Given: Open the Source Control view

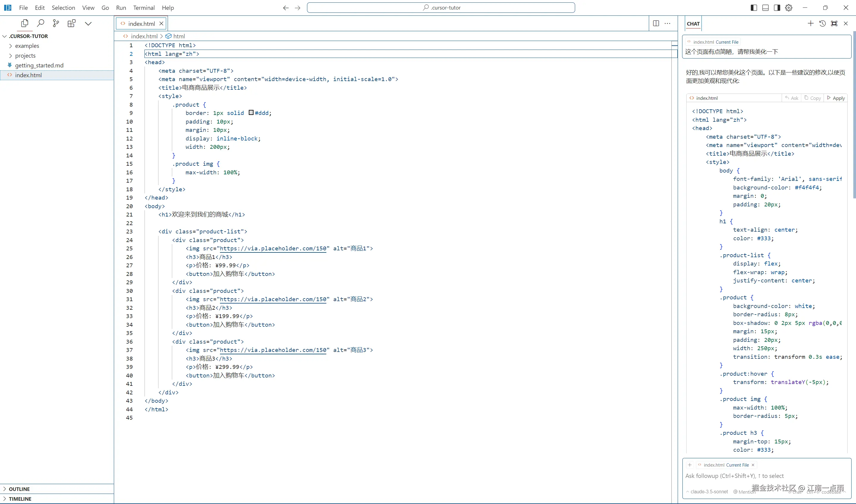Looking at the screenshot, I should click(x=56, y=23).
